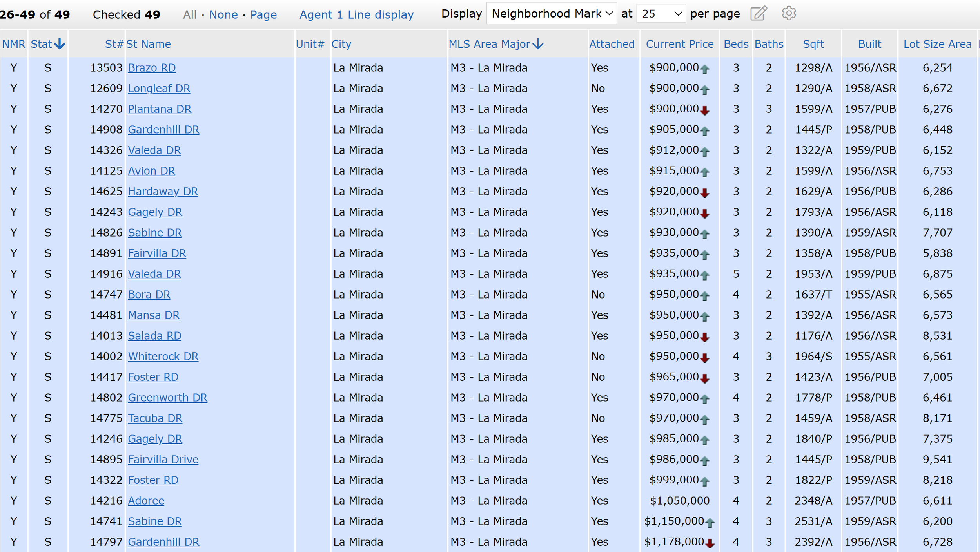This screenshot has width=980, height=552.
Task: Click price-down arrow on the 14002 Whiterock DR row
Action: 705,358
